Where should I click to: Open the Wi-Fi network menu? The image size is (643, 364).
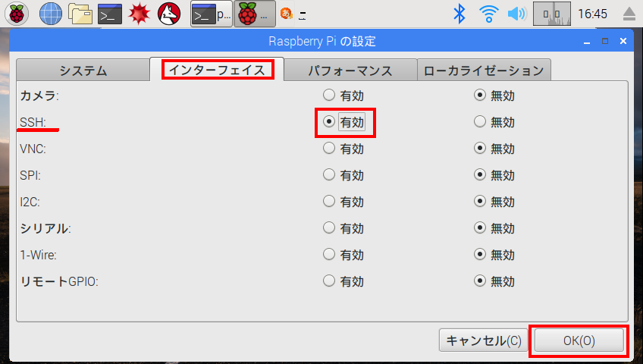pyautogui.click(x=489, y=14)
